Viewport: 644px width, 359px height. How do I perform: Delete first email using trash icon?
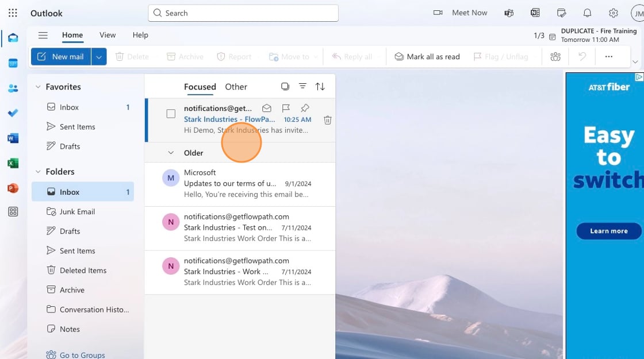[x=327, y=120]
